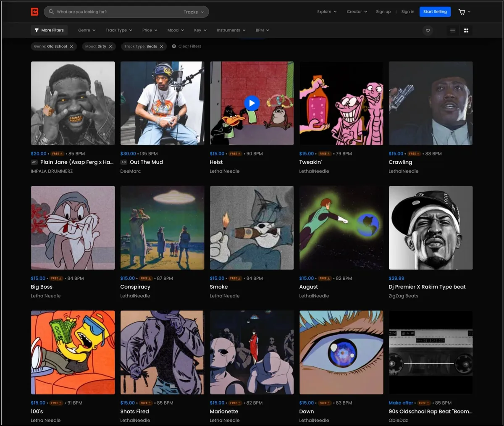Remove the Old School genre filter
Image resolution: width=504 pixels, height=426 pixels.
pos(72,46)
